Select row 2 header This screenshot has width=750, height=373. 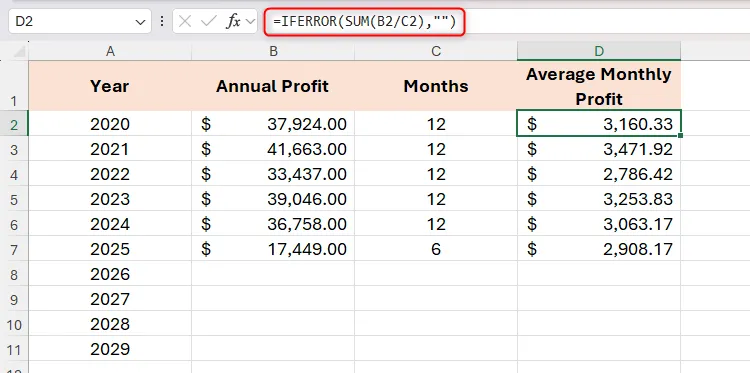(x=14, y=123)
